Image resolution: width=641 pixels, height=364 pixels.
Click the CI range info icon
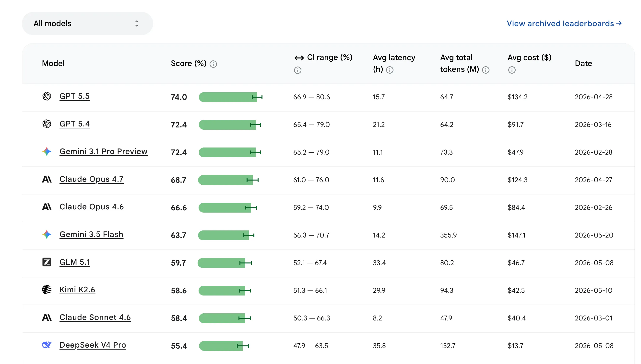(x=297, y=70)
